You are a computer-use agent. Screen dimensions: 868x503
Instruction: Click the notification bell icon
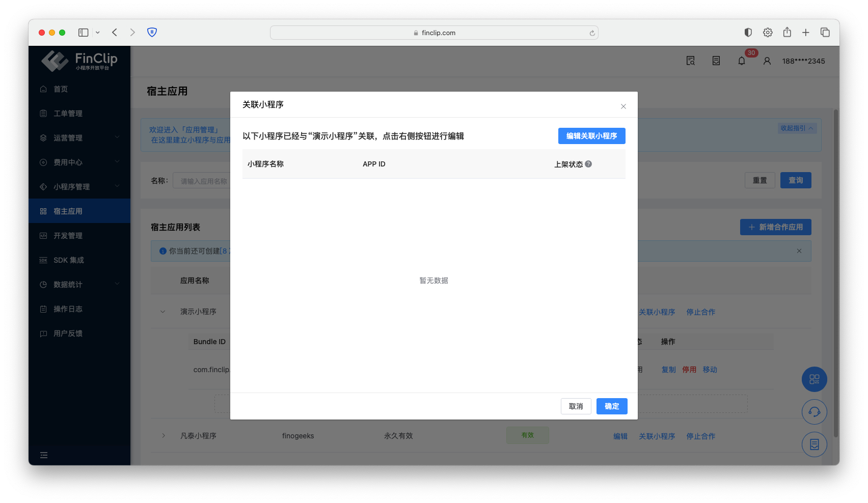tap(742, 61)
